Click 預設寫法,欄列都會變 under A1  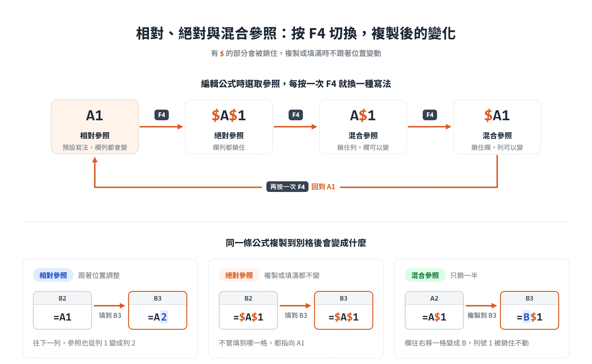95,147
